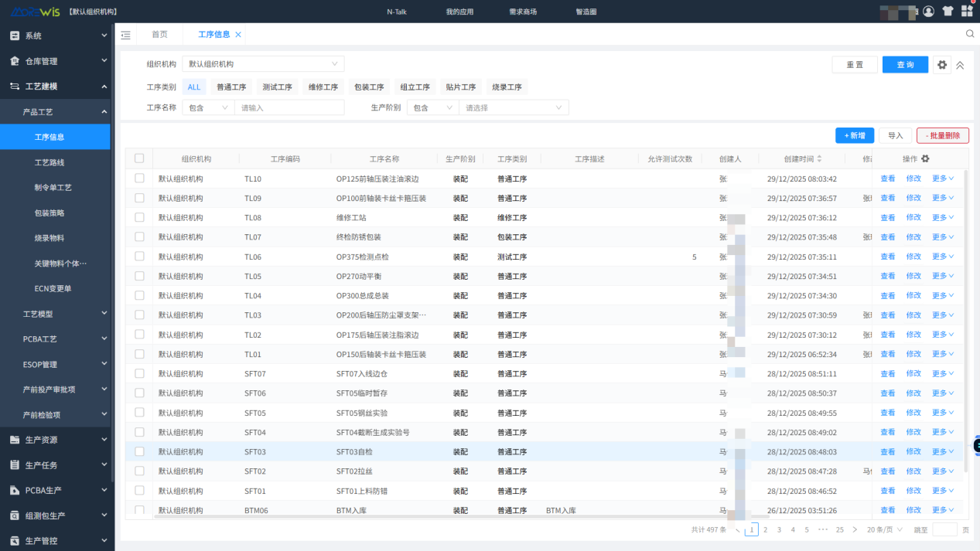The width and height of the screenshot is (980, 551).
Task: Click the 仓库管理 warehouse icon
Action: click(x=14, y=61)
